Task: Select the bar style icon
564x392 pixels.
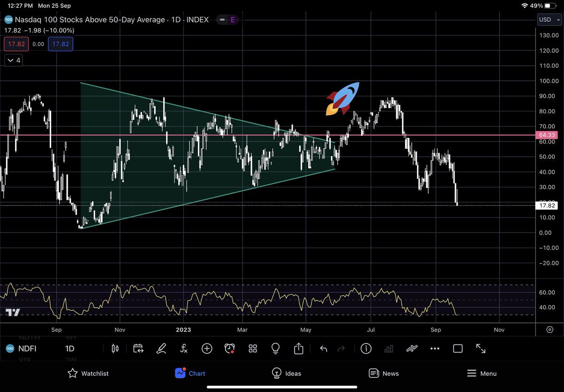Action: coord(114,348)
